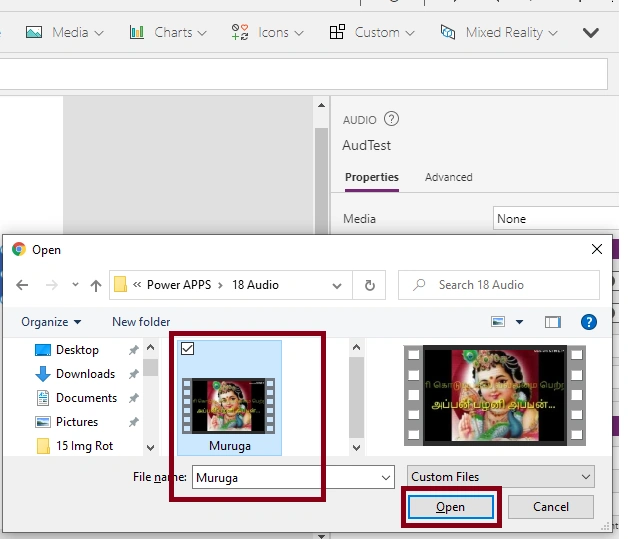
Task: Click the formula bar input field
Action: pos(304,74)
